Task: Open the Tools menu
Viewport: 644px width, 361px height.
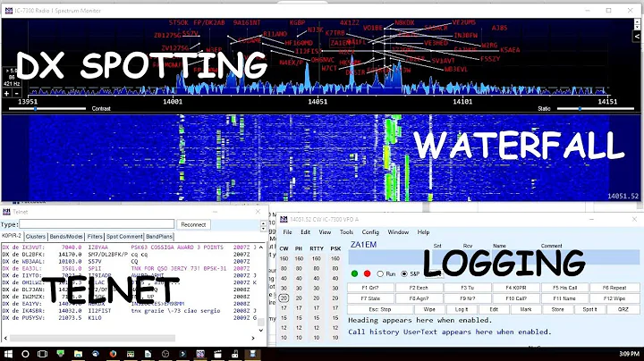Action: click(346, 232)
